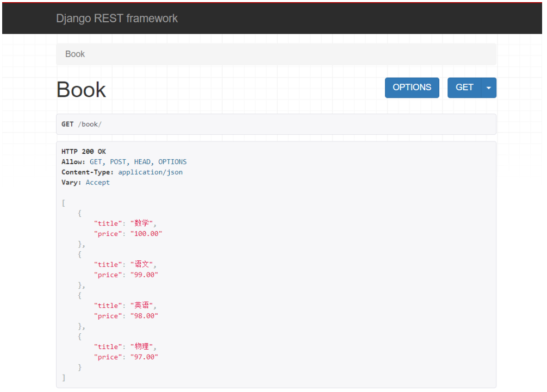This screenshot has width=547, height=392.
Task: Select the title value "物理"
Action: 141,347
